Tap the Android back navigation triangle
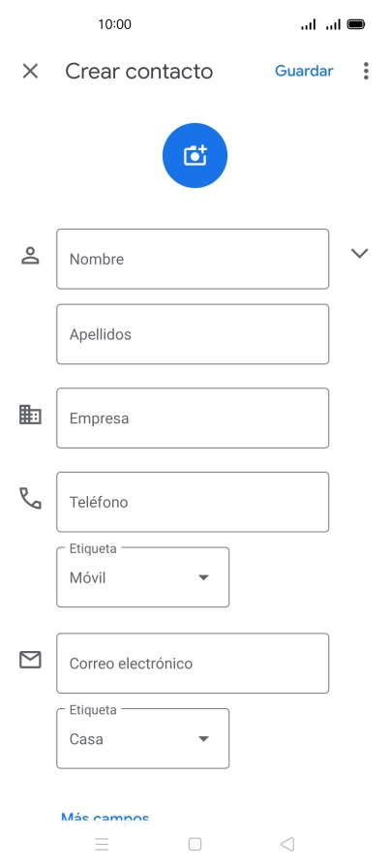This screenshot has width=390, height=868. [287, 844]
